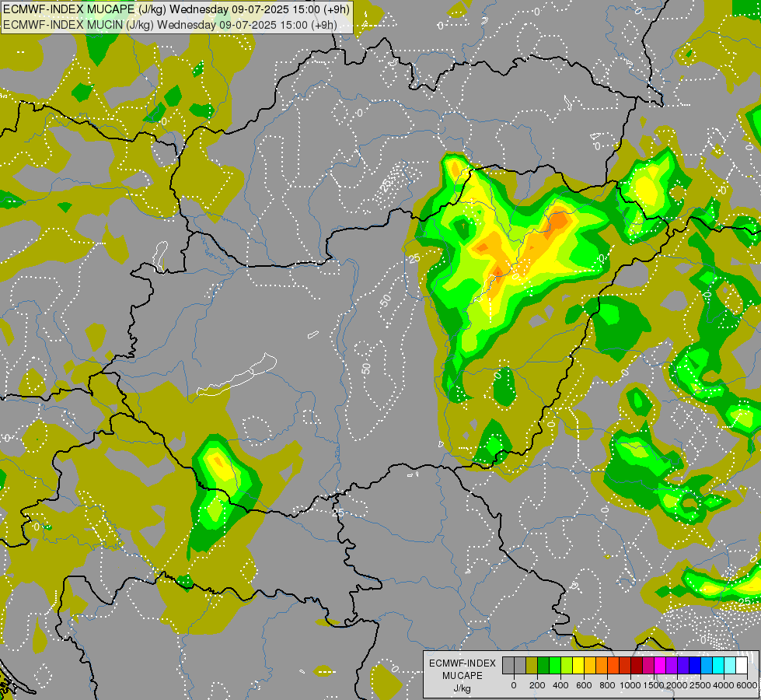761x700 pixels.
Task: Select the bright magenta legend swatch
Action: tap(660, 665)
